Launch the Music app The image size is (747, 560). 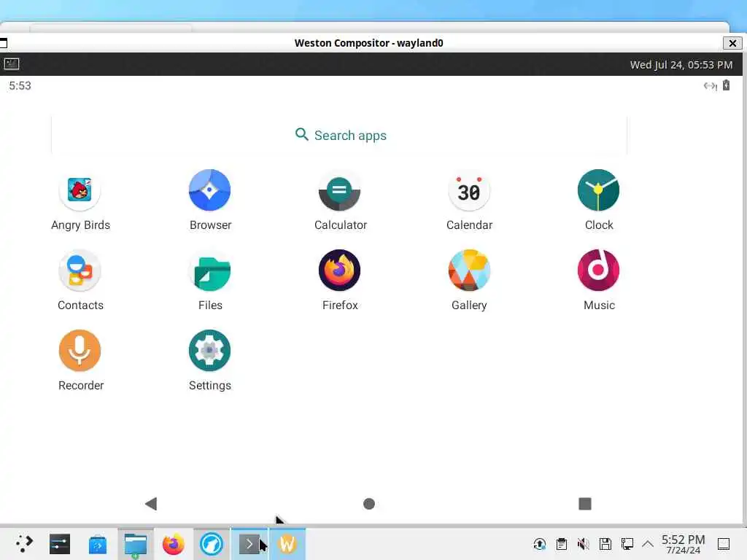click(x=598, y=271)
